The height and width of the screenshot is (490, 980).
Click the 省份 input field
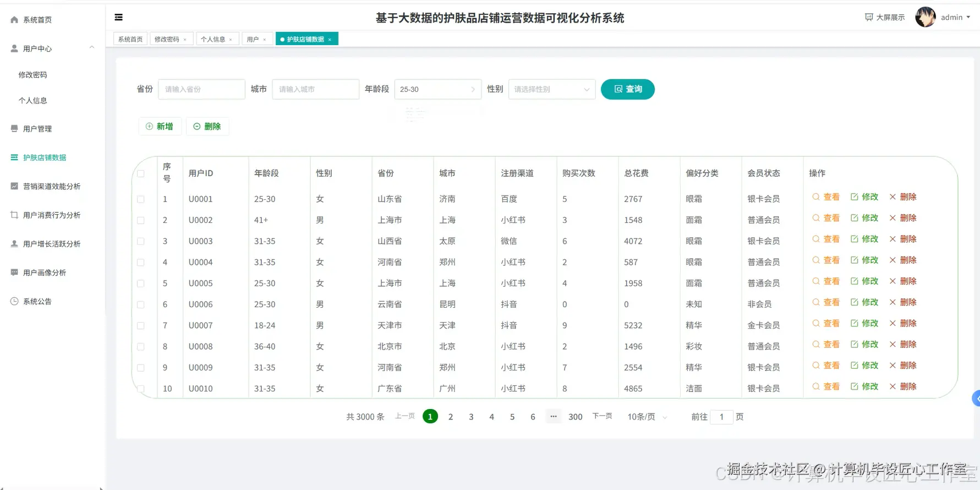click(201, 89)
